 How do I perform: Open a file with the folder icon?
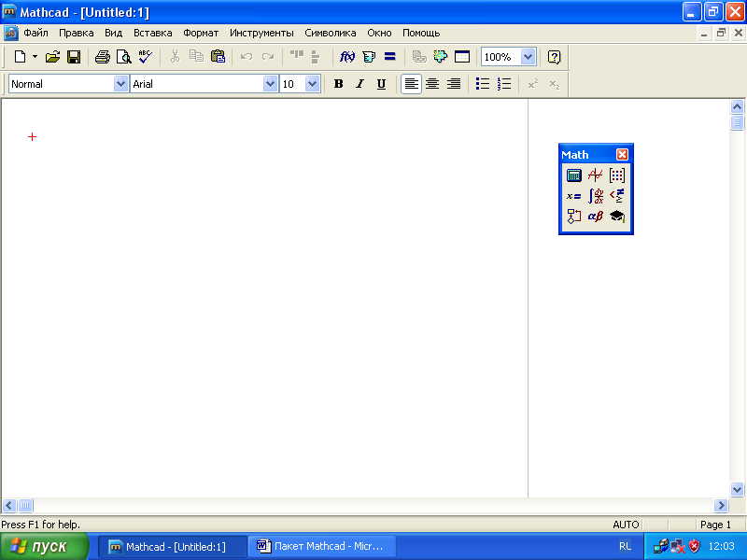[52, 57]
